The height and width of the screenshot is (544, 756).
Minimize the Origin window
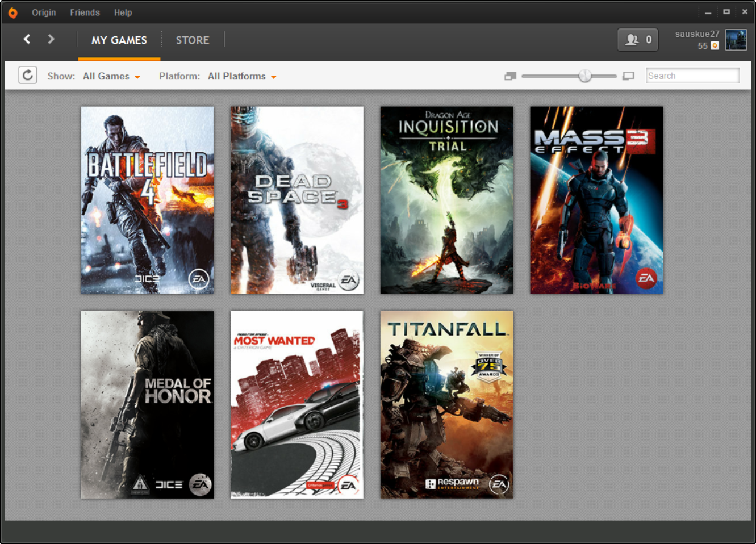pyautogui.click(x=708, y=12)
